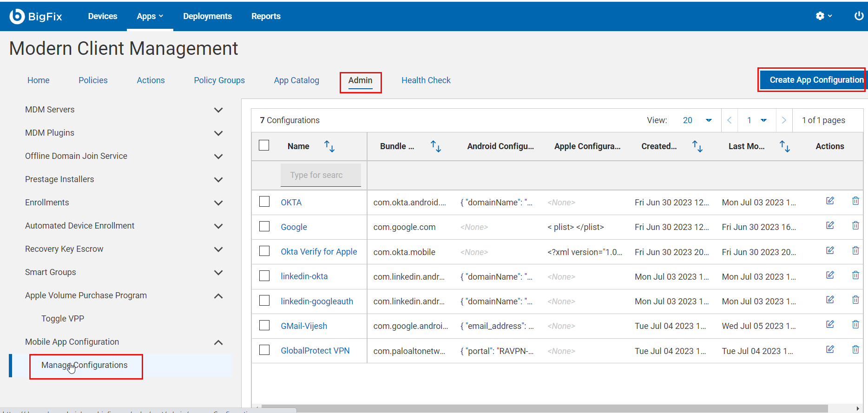The image size is (868, 413).
Task: Switch to the Health Check tab
Action: tap(426, 80)
